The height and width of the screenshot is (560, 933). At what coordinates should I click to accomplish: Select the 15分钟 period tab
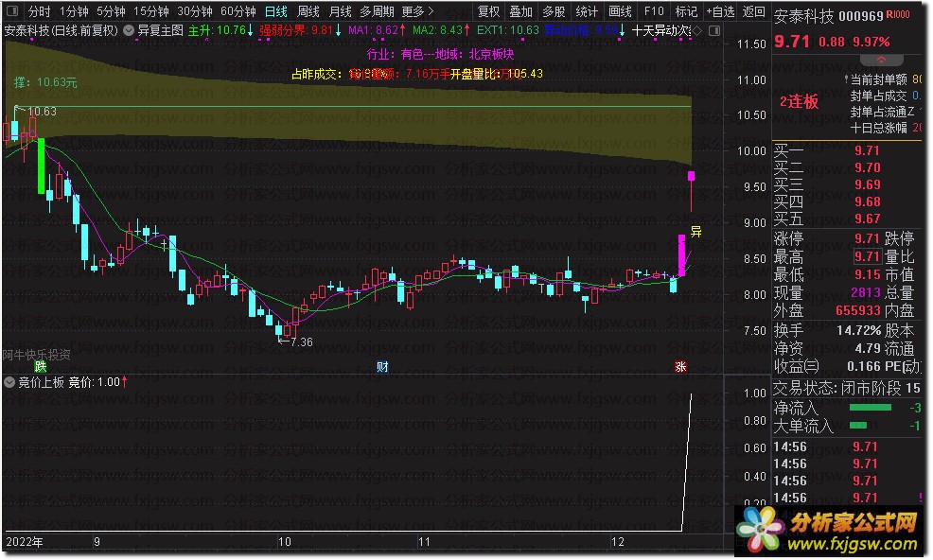pos(151,11)
